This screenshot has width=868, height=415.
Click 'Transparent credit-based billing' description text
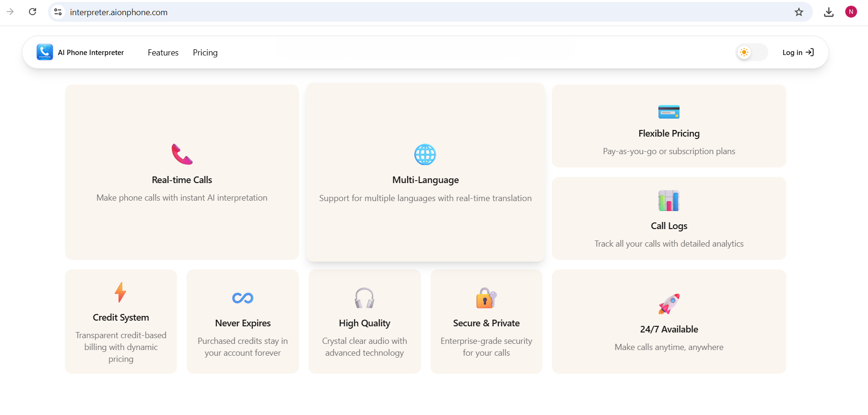(x=121, y=347)
